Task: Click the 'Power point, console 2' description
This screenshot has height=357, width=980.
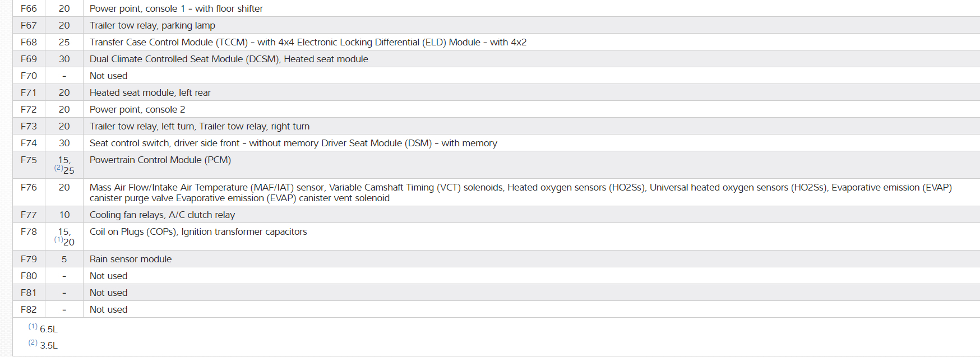Action: 137,109
